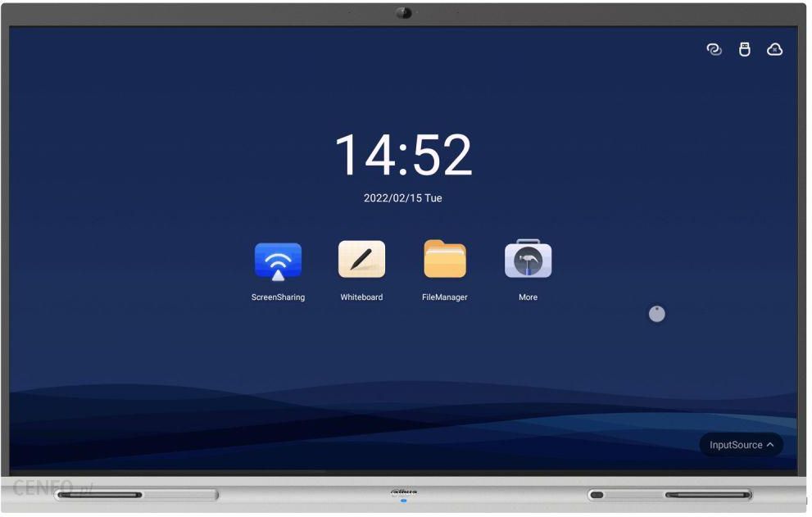Image resolution: width=812 pixels, height=517 pixels.
Task: Click the cloud disconnected status icon
Action: (774, 49)
